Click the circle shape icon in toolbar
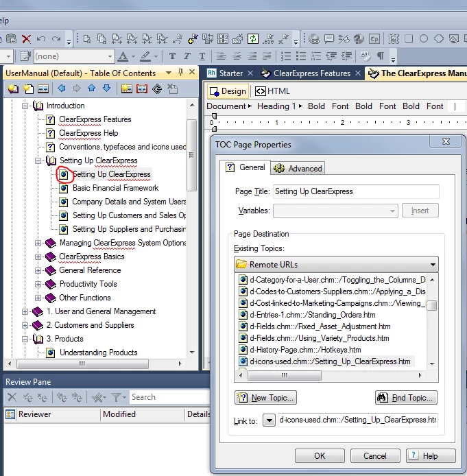 (x=424, y=38)
